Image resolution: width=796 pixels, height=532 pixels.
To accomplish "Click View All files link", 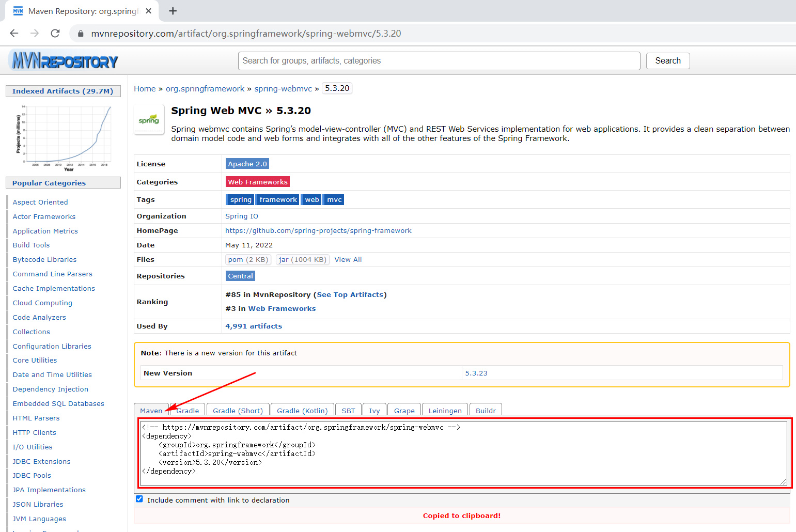I will click(348, 260).
